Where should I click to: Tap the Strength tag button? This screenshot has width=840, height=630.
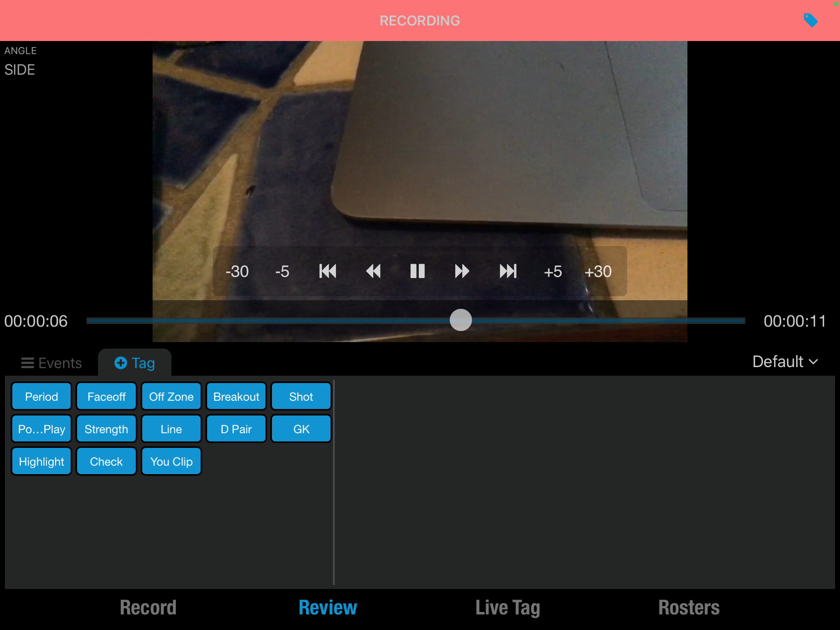pos(106,429)
